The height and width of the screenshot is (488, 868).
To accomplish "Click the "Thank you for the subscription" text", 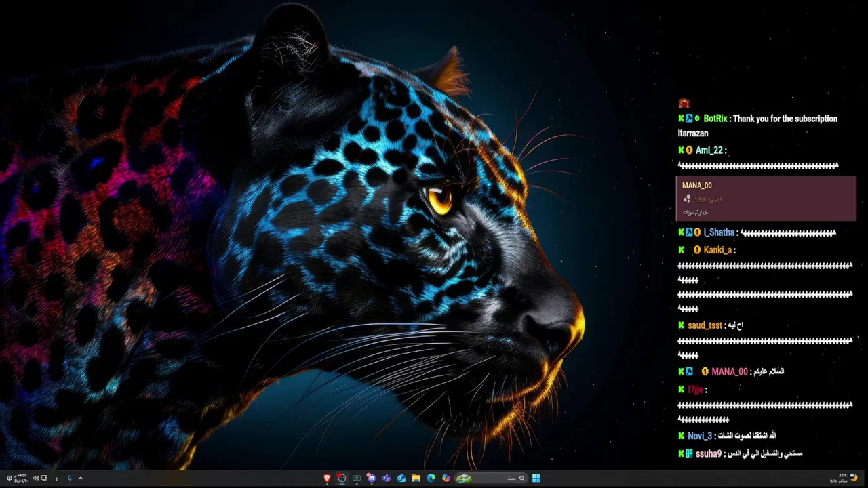I will [x=785, y=119].
